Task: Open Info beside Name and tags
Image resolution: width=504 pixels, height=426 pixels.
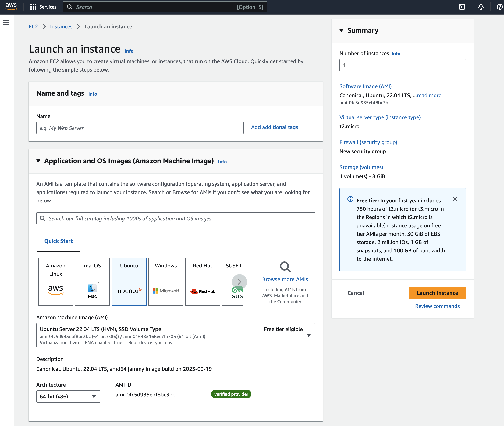Action: click(x=93, y=94)
